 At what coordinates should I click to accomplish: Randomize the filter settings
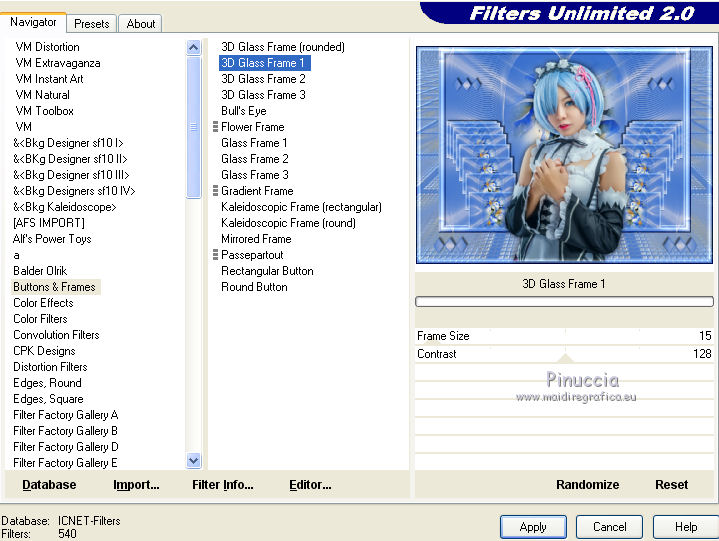click(587, 485)
